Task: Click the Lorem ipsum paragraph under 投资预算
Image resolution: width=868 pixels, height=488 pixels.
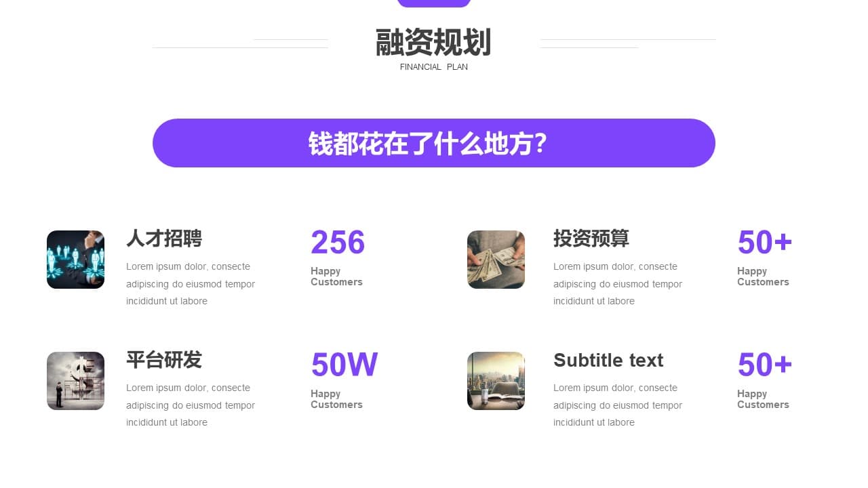Action: pos(618,284)
